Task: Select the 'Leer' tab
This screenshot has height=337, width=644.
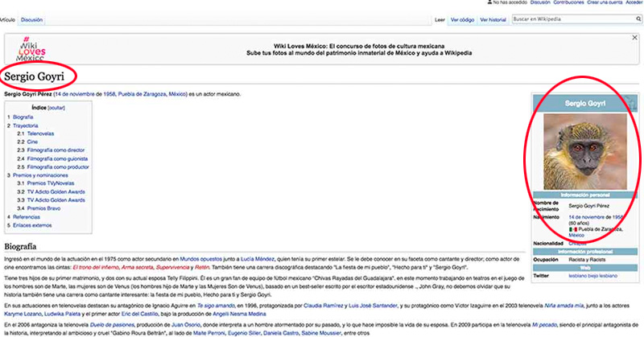Action: [440, 18]
